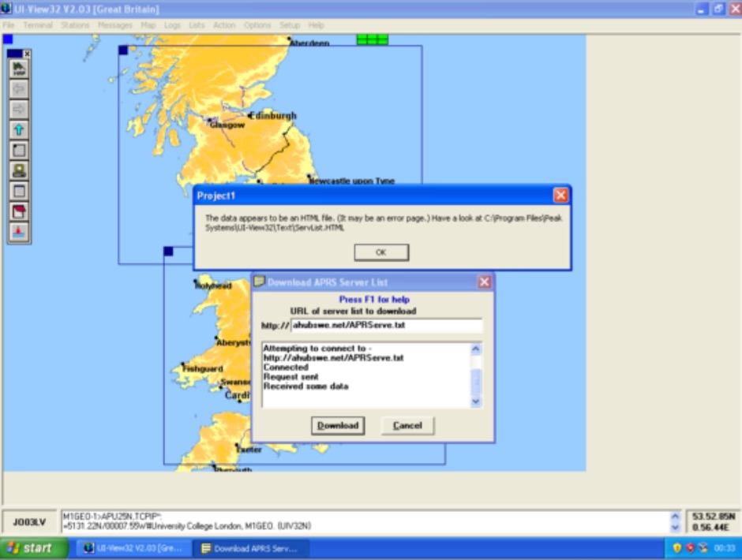This screenshot has height=560, width=742.
Task: Click the 'Press F1 for help' text
Action: tap(374, 300)
